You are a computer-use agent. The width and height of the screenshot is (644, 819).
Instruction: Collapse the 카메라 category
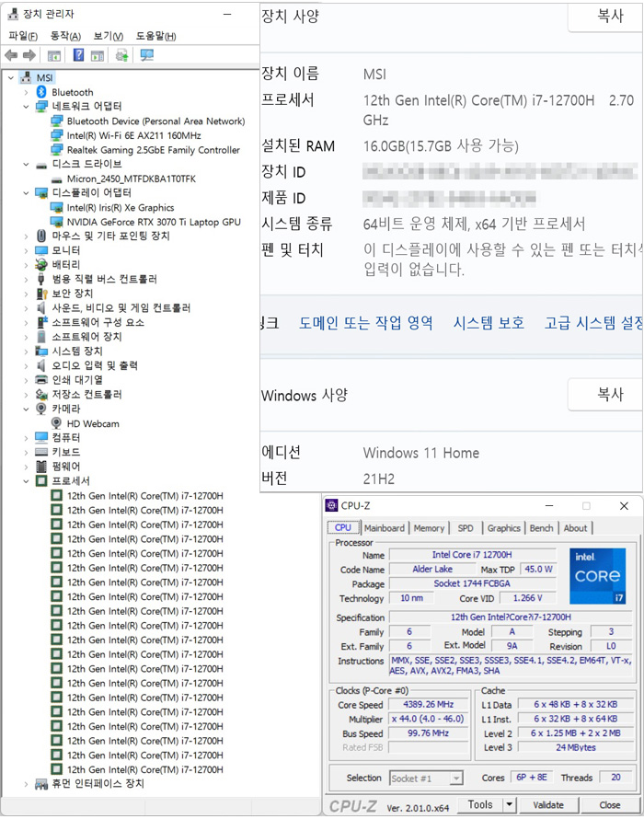point(26,409)
